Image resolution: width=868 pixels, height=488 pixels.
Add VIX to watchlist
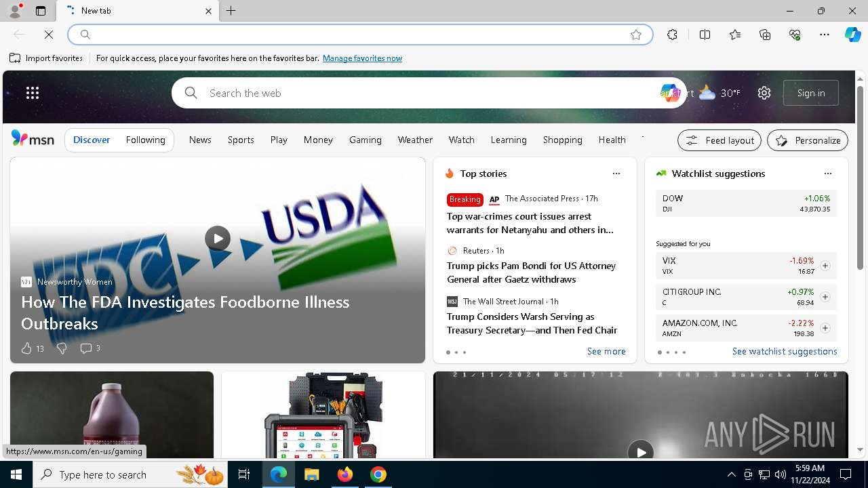click(825, 266)
